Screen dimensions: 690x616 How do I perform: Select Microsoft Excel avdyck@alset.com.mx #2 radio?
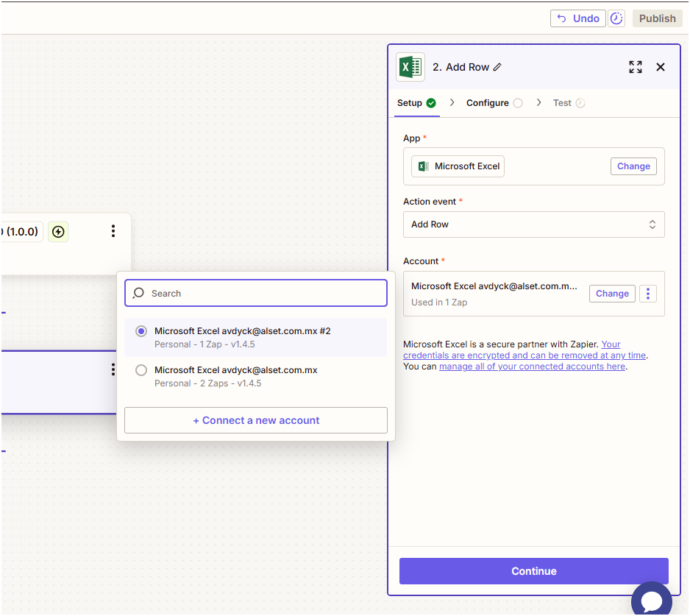[x=141, y=331]
